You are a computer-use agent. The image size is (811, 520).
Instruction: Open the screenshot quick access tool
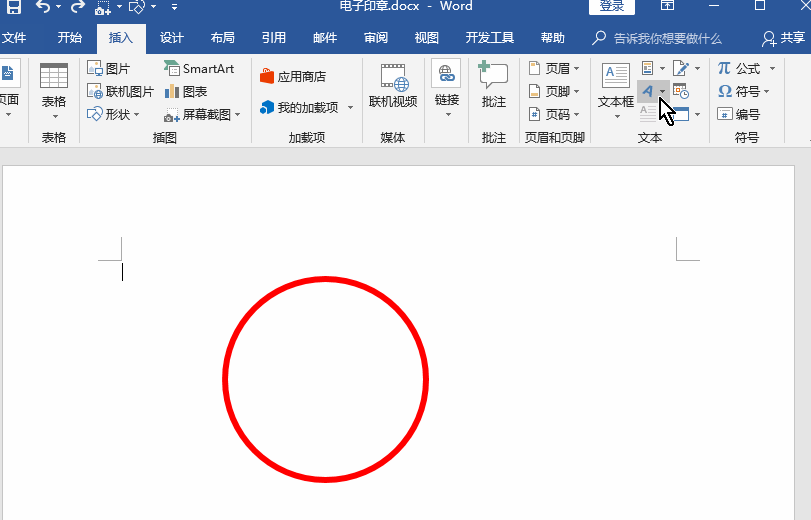coord(103,7)
